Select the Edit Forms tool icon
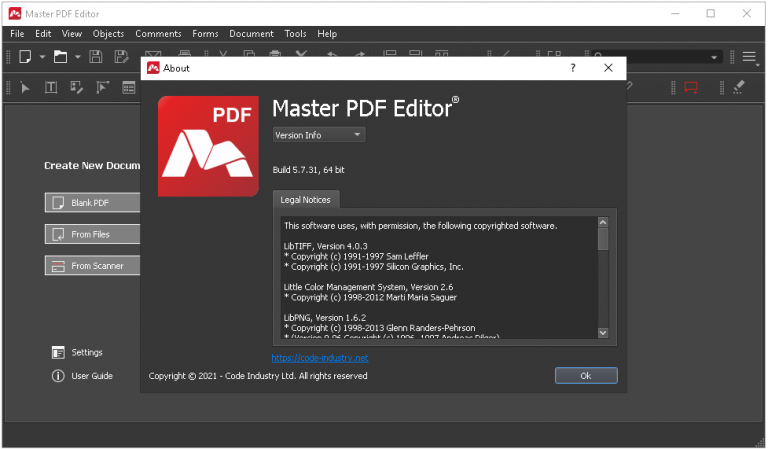This screenshot has width=768, height=449. 102,88
